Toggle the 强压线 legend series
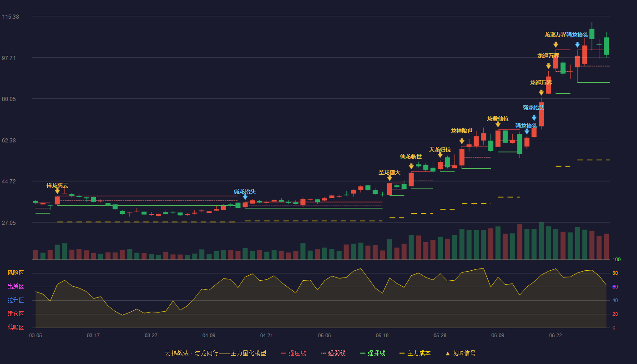The height and width of the screenshot is (364, 637). (x=294, y=353)
